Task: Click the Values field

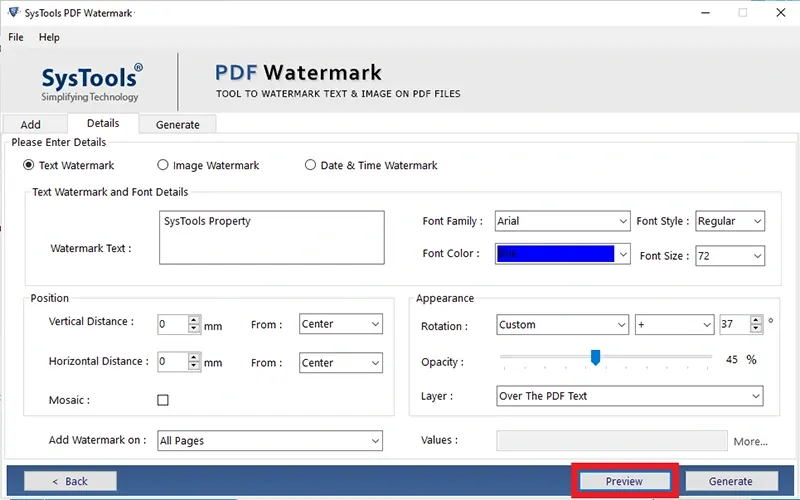Action: [x=612, y=441]
